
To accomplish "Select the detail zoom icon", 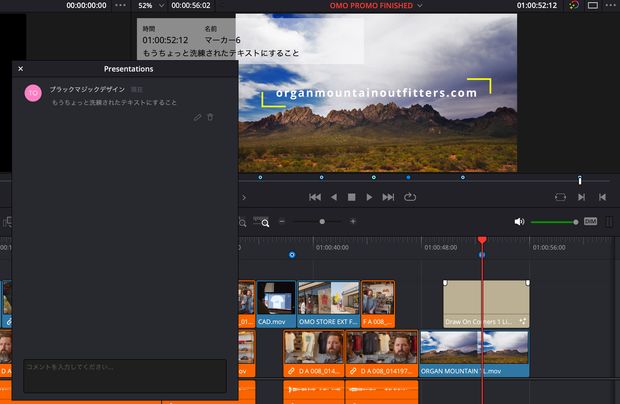I will 261,222.
